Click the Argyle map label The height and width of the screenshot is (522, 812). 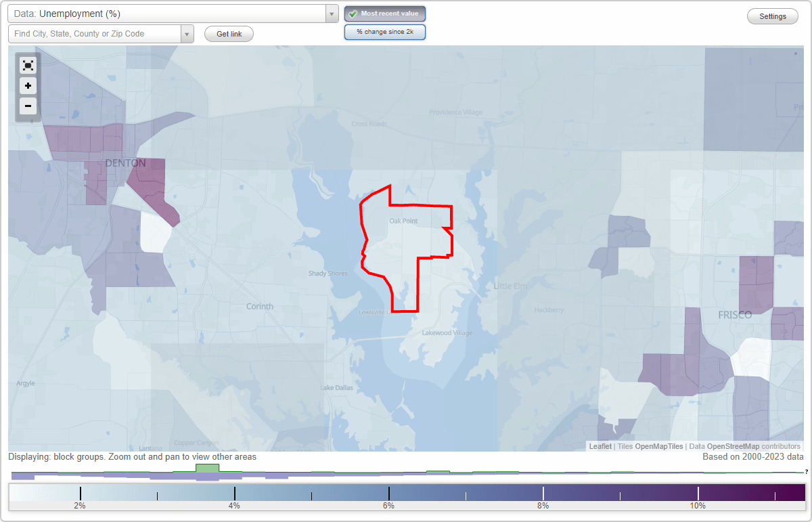25,383
